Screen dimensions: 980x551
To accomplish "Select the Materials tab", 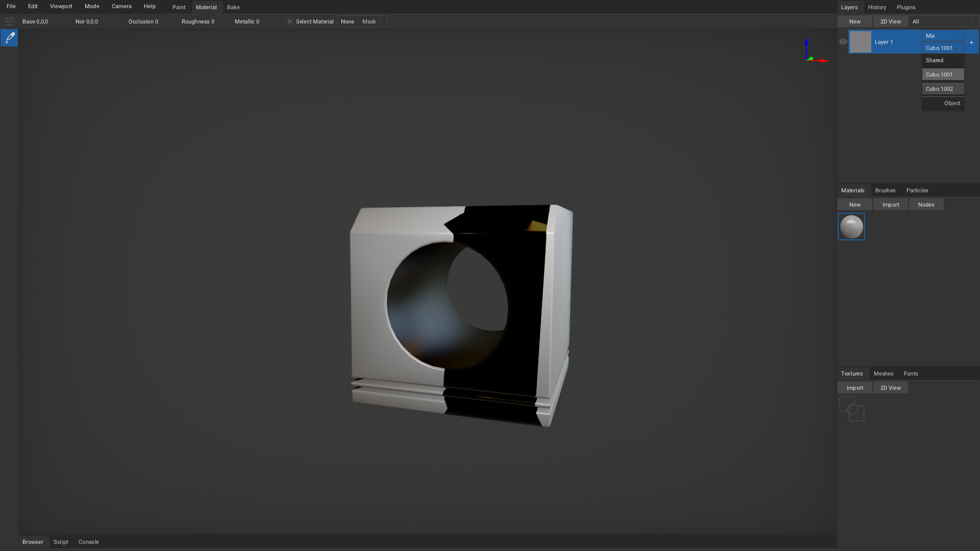I will click(853, 190).
